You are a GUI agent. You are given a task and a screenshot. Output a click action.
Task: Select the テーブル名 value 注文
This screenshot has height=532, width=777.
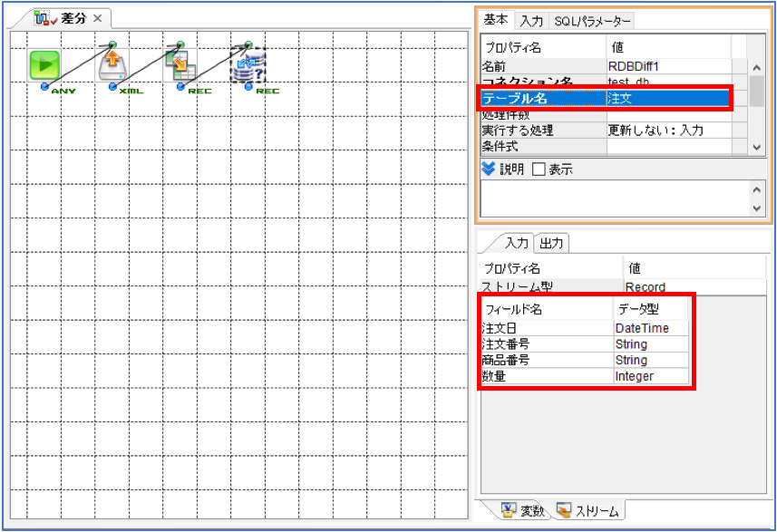pos(668,98)
